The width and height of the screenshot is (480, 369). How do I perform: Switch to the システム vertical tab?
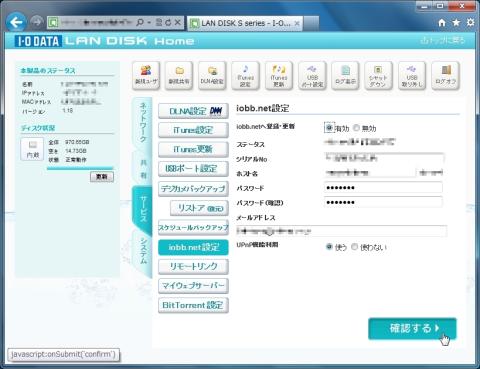[x=143, y=251]
